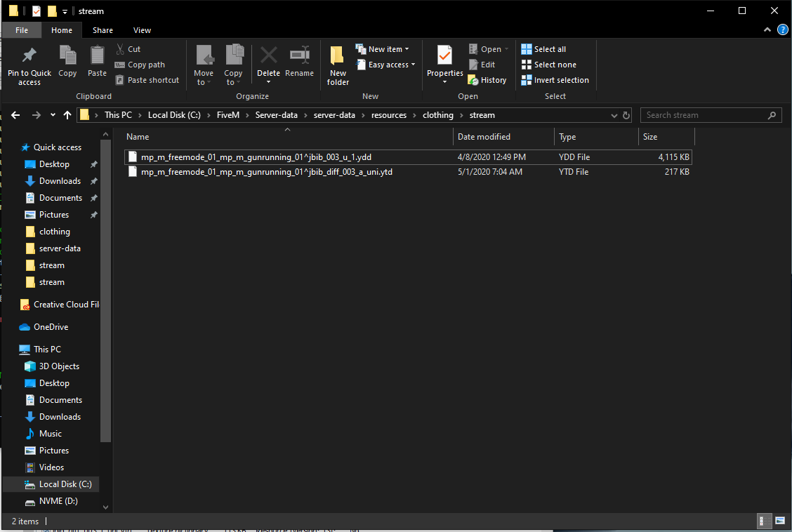Click Invert selection in Select group
The image size is (792, 532).
tap(555, 80)
